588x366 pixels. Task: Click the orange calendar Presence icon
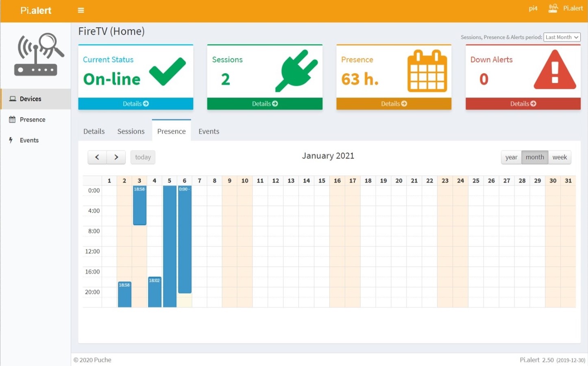[427, 71]
